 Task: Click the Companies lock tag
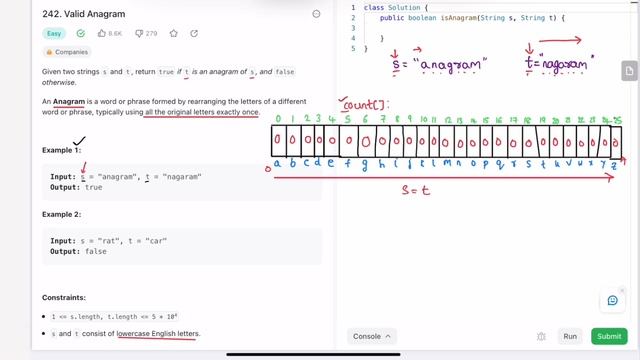pos(67,52)
